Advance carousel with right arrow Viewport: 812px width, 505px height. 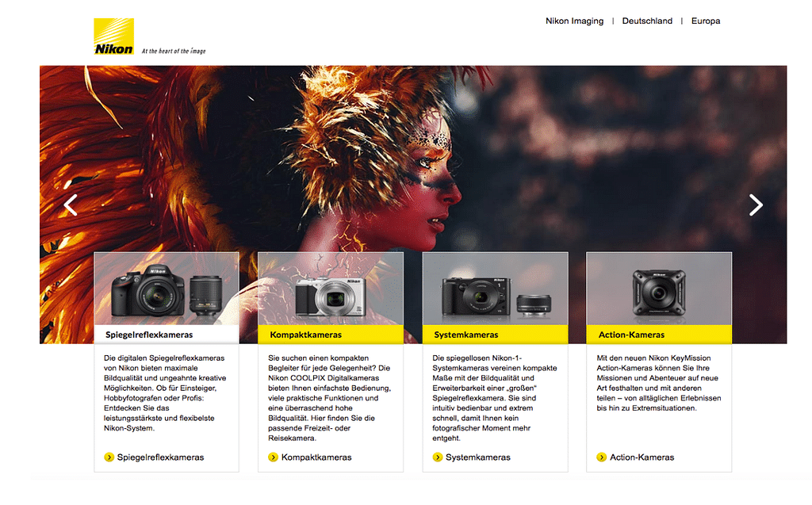(756, 205)
